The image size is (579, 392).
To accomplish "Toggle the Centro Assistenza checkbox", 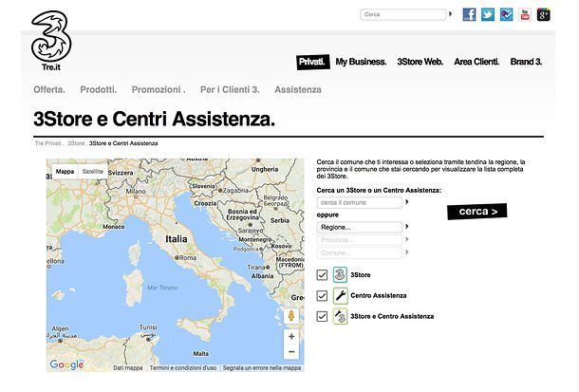I will (322, 296).
